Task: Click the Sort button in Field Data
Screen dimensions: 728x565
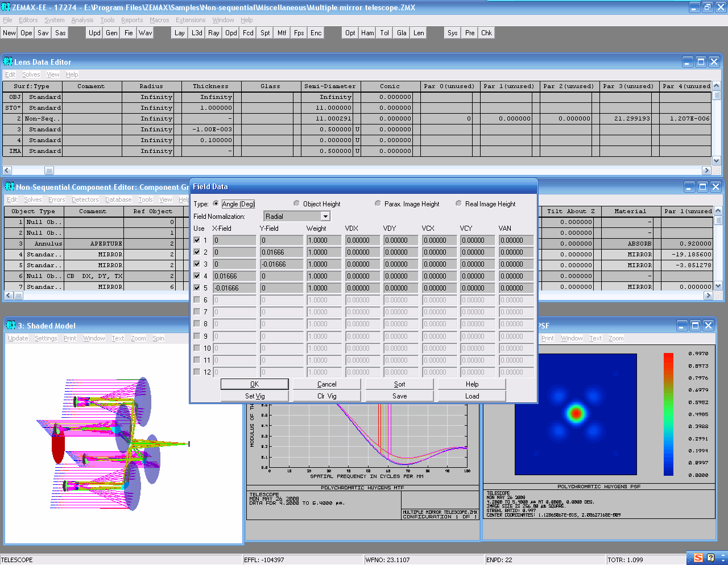Action: pos(400,384)
